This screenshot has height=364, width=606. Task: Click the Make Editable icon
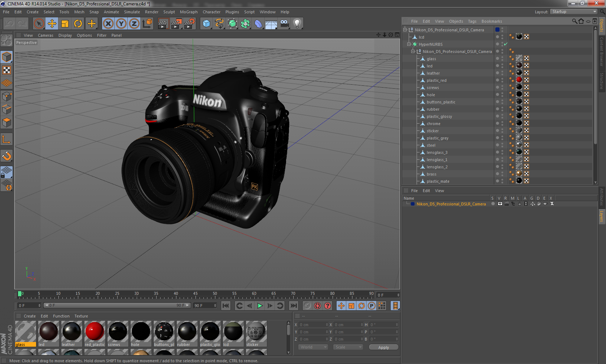click(x=6, y=40)
